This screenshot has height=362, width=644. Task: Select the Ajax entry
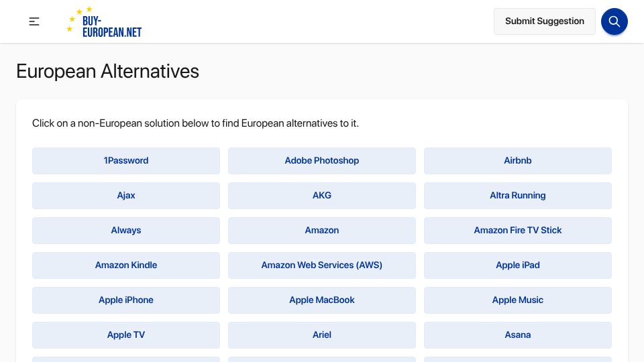pos(126,196)
